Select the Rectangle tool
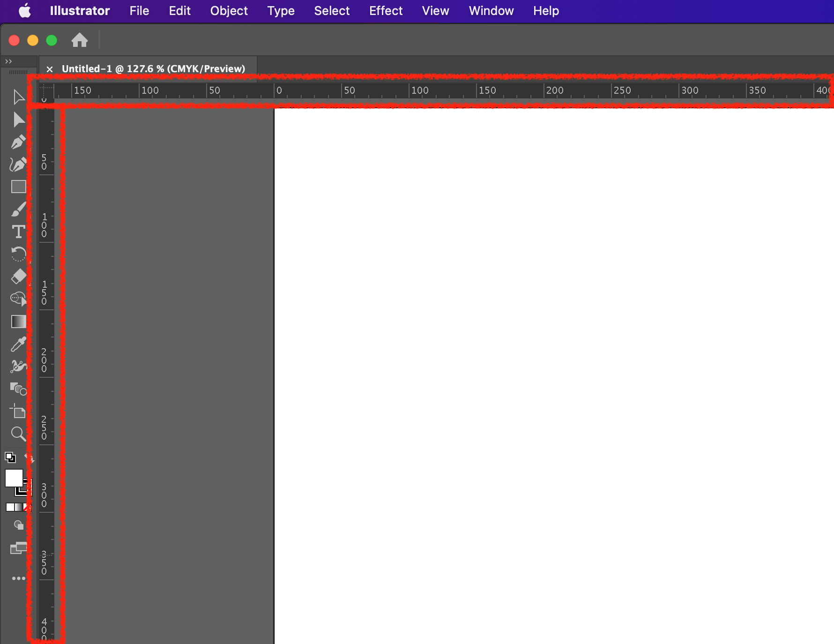834x644 pixels. click(x=19, y=187)
